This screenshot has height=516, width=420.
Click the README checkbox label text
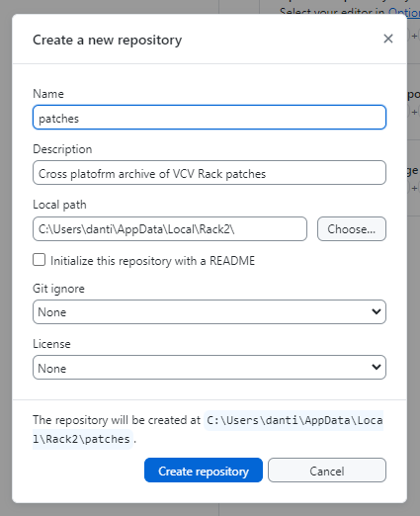click(x=152, y=261)
